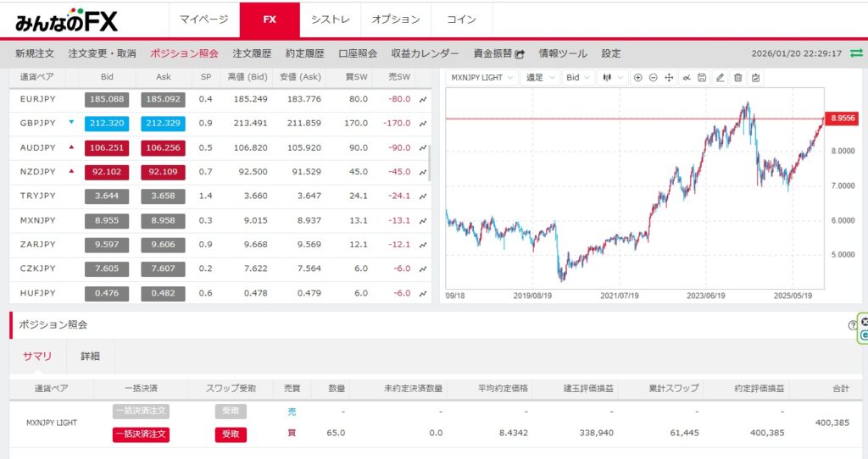The height and width of the screenshot is (459, 868).
Task: Open the help question mark icon
Action: pos(852,325)
